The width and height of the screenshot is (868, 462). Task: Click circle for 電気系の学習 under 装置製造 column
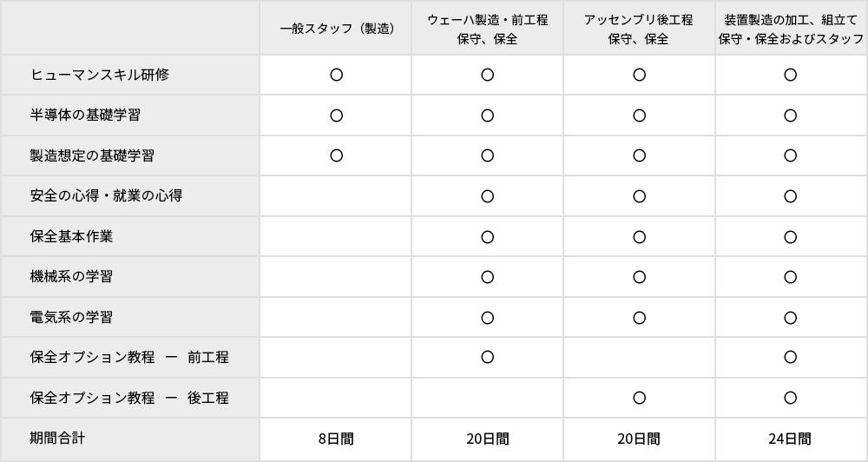[x=791, y=318]
